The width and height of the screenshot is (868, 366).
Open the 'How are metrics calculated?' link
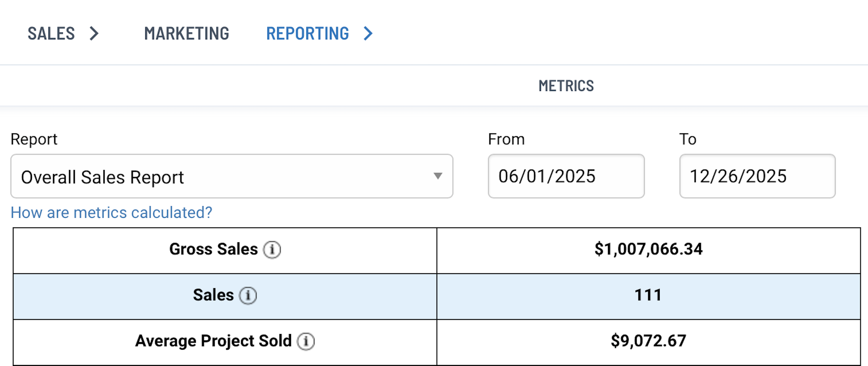point(111,213)
